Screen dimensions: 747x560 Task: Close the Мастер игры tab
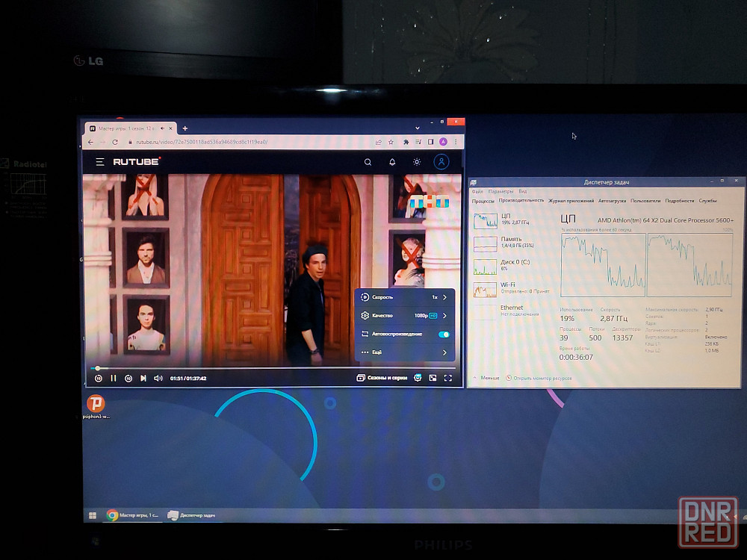170,128
